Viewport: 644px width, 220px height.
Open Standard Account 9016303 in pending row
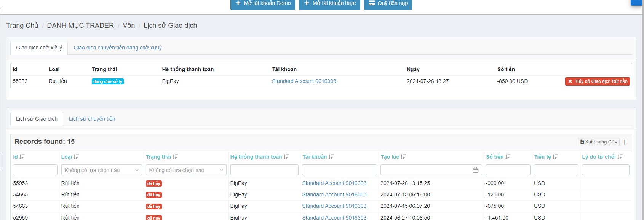(x=304, y=81)
